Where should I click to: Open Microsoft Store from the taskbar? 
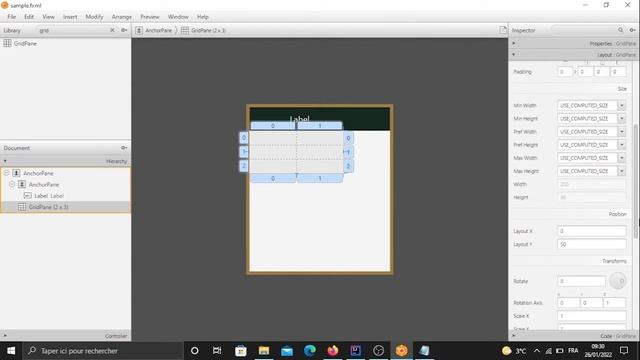pyautogui.click(x=241, y=351)
